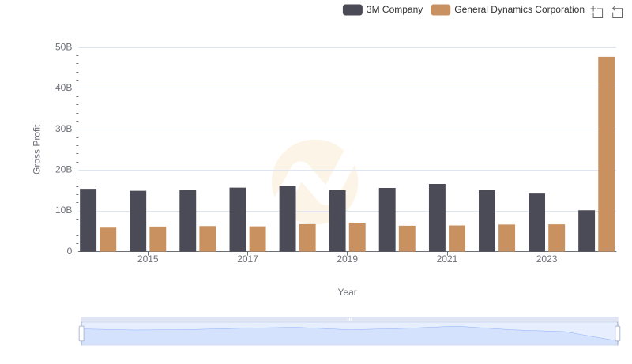Select the 2024 3M Company bar
The image size is (632, 364).
586,231
